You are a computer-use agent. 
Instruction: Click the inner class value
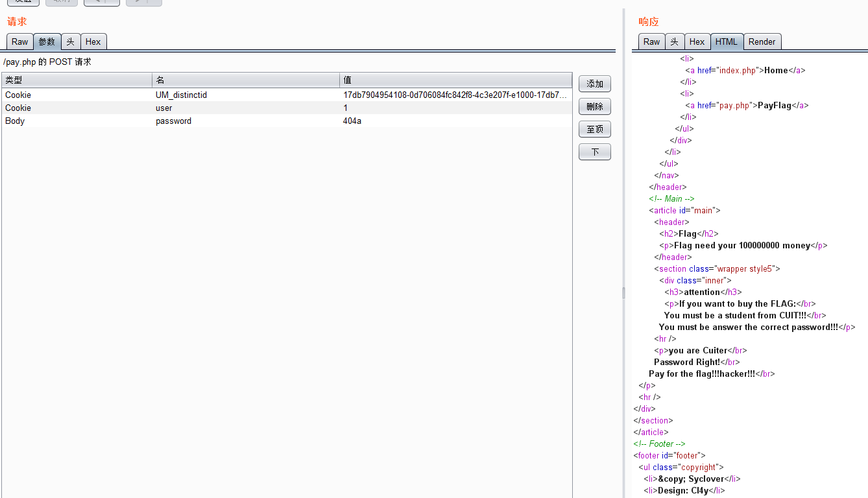click(716, 280)
